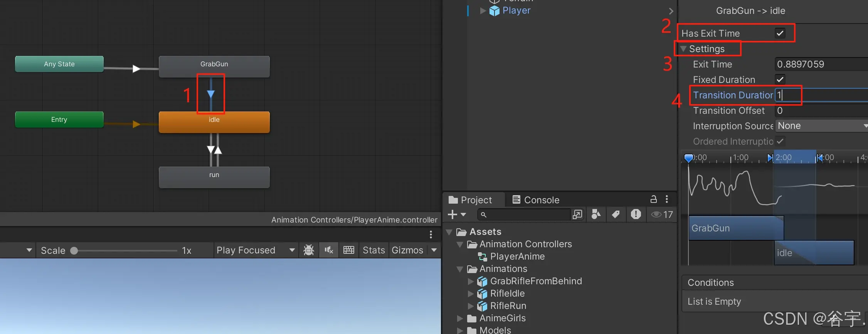Click RifleIdle model icon
868x334 pixels.
[482, 294]
